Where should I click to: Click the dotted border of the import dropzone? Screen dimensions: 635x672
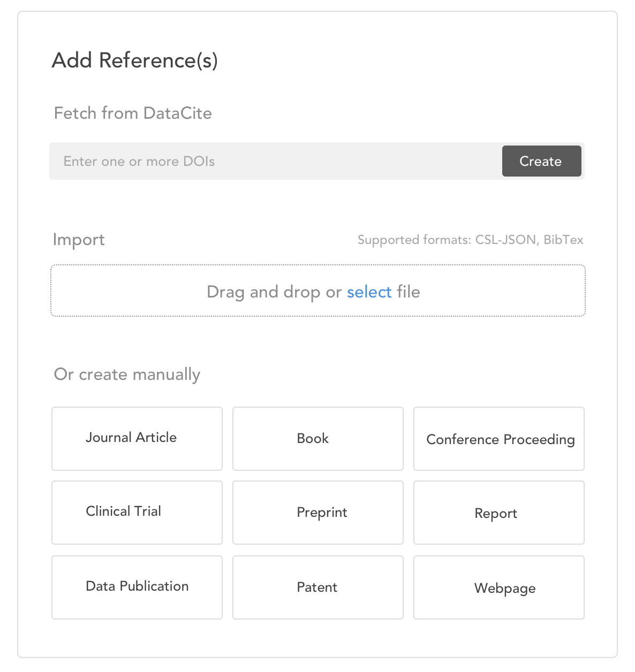click(x=317, y=265)
